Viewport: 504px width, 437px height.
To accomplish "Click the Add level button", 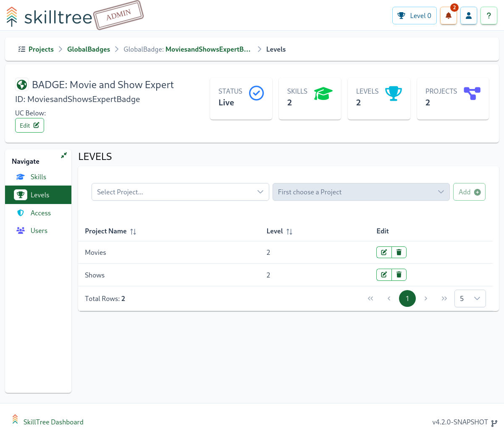I will point(469,192).
